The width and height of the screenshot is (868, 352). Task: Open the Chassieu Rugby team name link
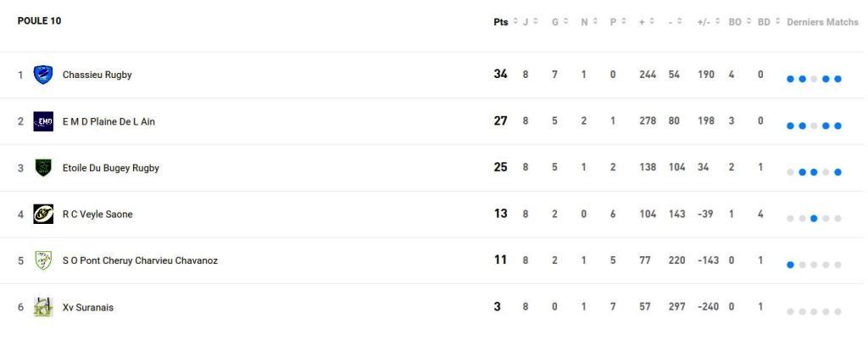point(97,75)
